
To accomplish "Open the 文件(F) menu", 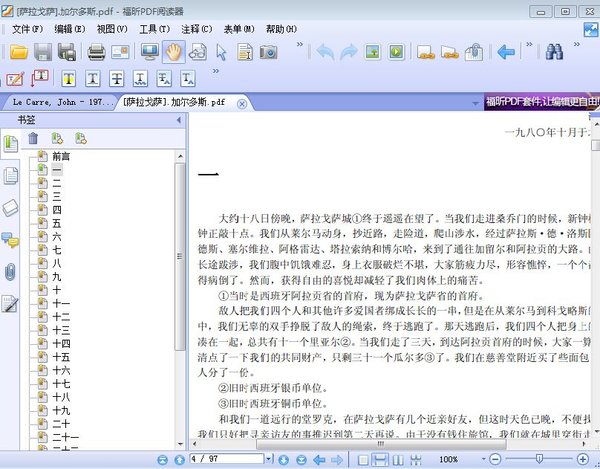I will tap(28, 29).
